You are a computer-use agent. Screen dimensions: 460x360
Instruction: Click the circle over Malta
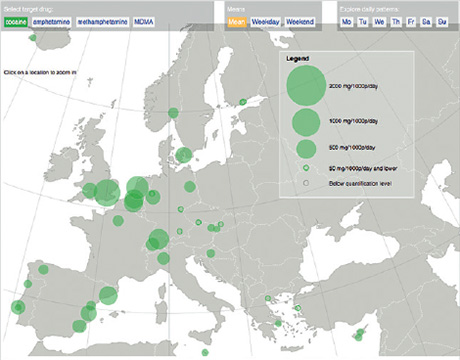pos(205,352)
